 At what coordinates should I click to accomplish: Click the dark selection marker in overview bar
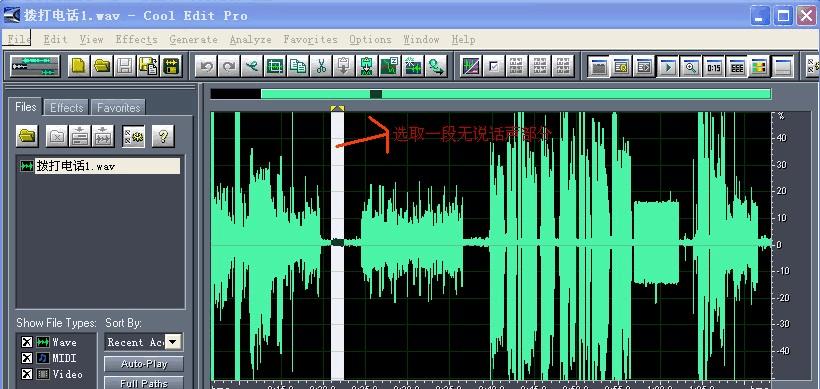[x=375, y=94]
